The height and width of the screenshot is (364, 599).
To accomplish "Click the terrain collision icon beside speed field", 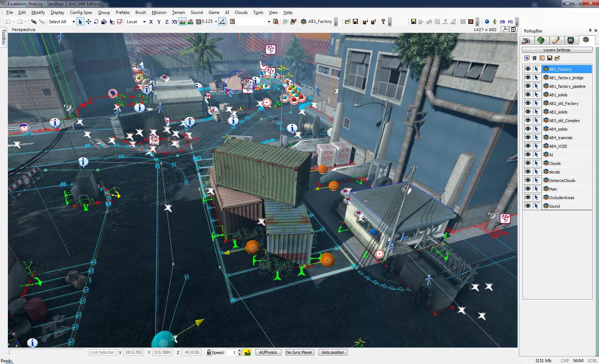I will (x=247, y=352).
